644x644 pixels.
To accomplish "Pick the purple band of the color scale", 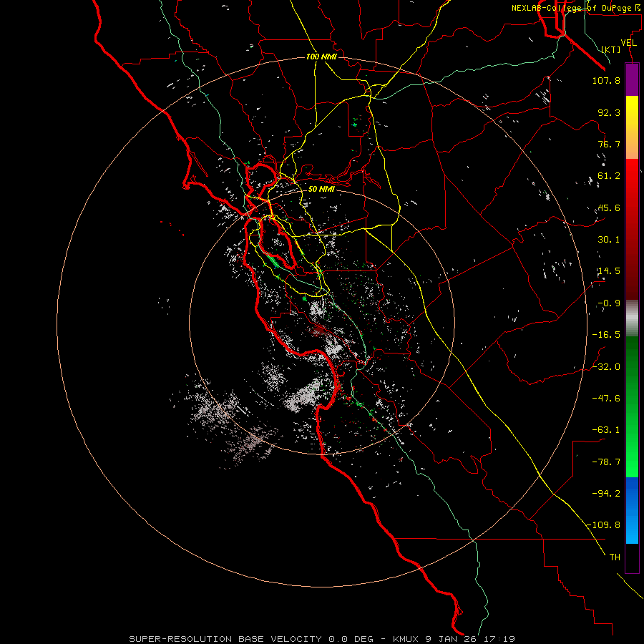I will (x=632, y=79).
